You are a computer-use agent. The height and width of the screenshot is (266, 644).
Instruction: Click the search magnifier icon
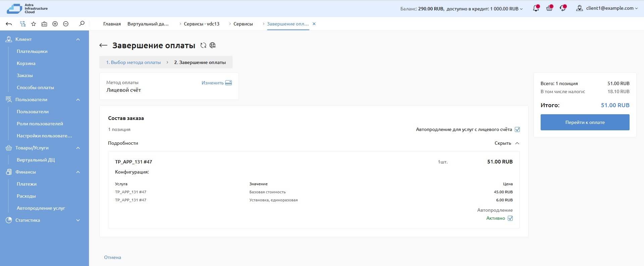click(82, 24)
